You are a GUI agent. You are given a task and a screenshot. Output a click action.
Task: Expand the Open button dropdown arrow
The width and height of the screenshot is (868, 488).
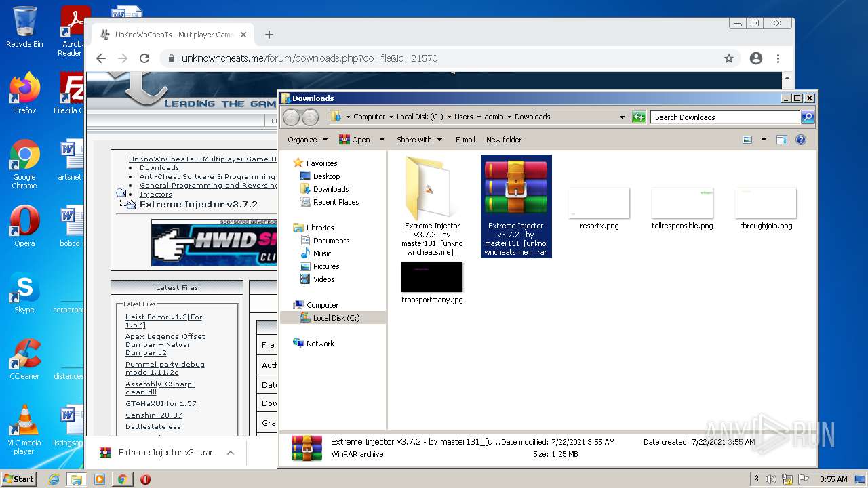pos(382,140)
